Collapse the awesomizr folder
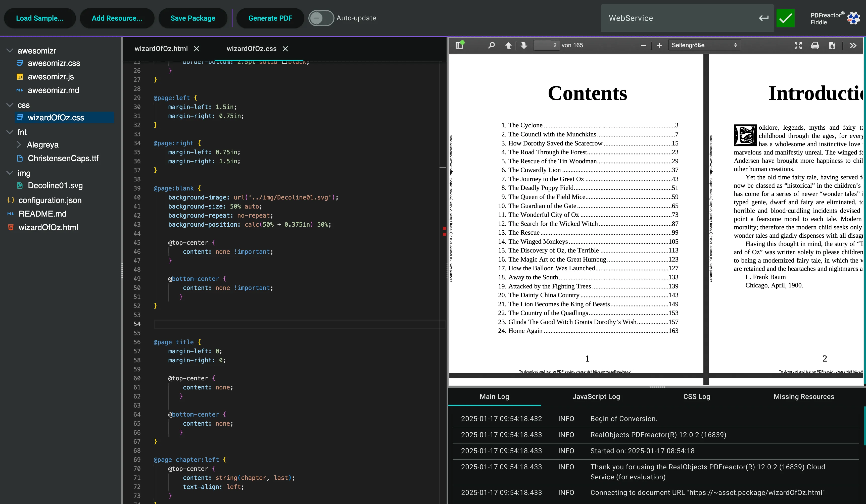Screen dimensions: 866x504 pos(10,51)
